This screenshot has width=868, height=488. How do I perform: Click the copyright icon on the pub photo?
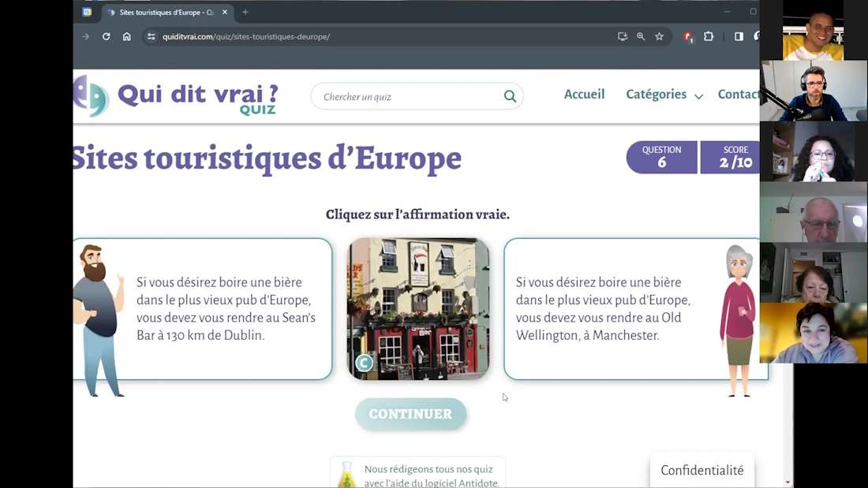coord(365,363)
